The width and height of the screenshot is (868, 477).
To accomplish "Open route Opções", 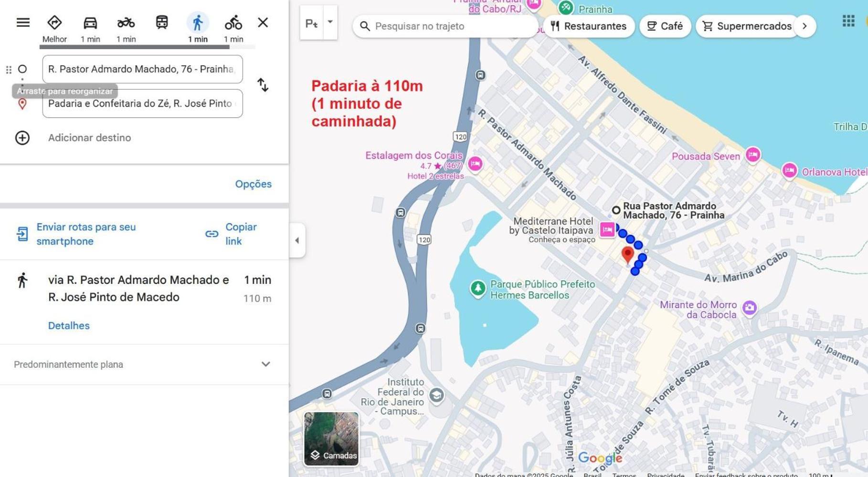I will point(253,184).
